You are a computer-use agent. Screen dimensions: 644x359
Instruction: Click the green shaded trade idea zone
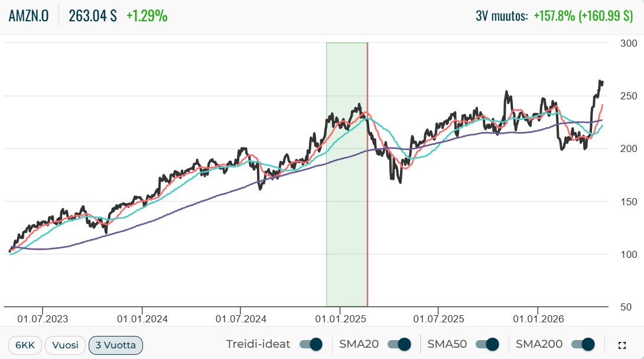click(x=346, y=174)
